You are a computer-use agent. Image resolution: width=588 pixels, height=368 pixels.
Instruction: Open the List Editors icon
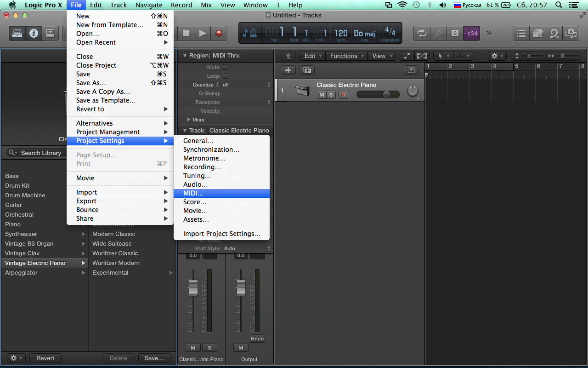[521, 33]
